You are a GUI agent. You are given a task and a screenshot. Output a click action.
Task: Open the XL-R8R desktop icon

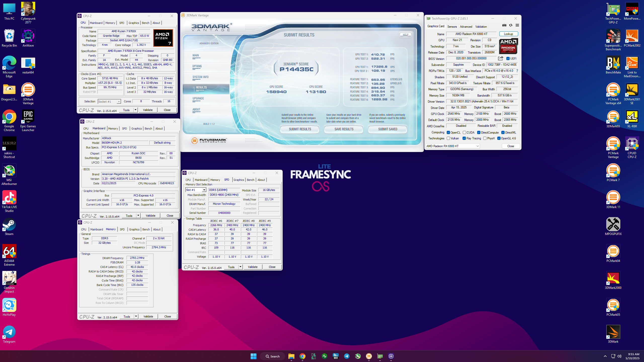coord(632,119)
